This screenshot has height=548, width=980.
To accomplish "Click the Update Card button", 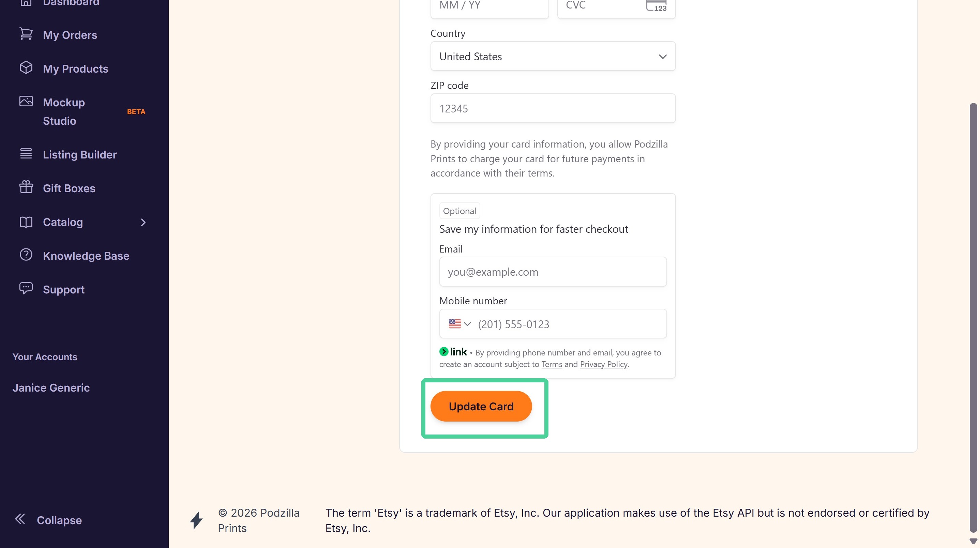I will (481, 406).
